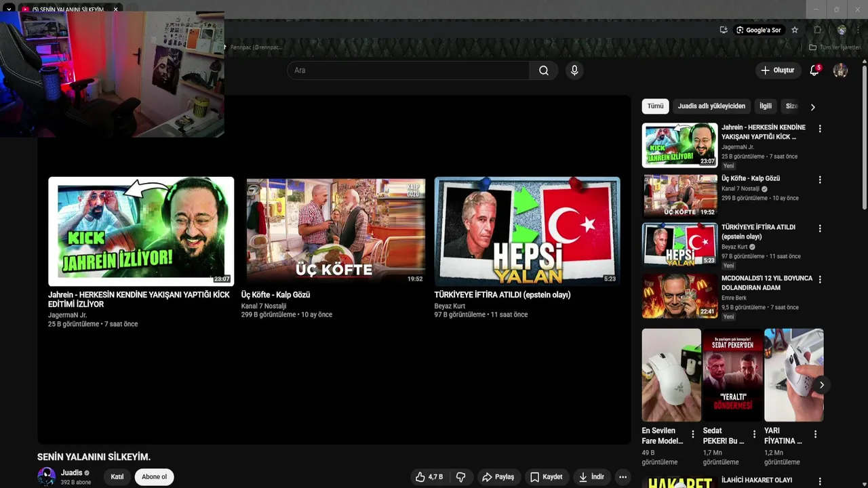
Task: Bookmark the page with star icon
Action: pyautogui.click(x=795, y=30)
